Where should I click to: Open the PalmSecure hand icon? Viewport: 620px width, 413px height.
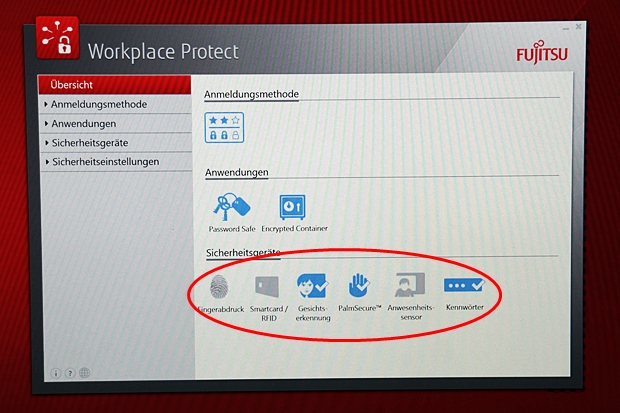(359, 285)
